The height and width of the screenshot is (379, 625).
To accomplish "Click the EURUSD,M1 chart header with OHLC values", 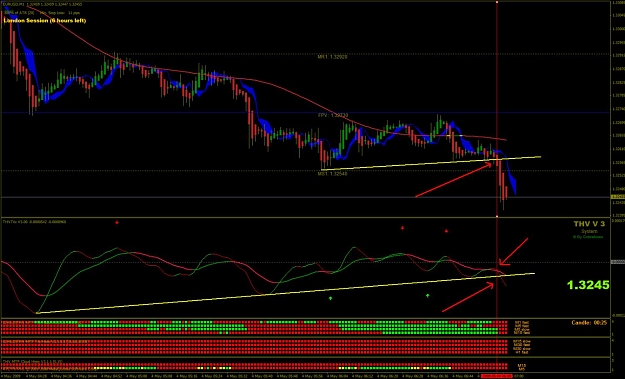I will click(x=43, y=4).
